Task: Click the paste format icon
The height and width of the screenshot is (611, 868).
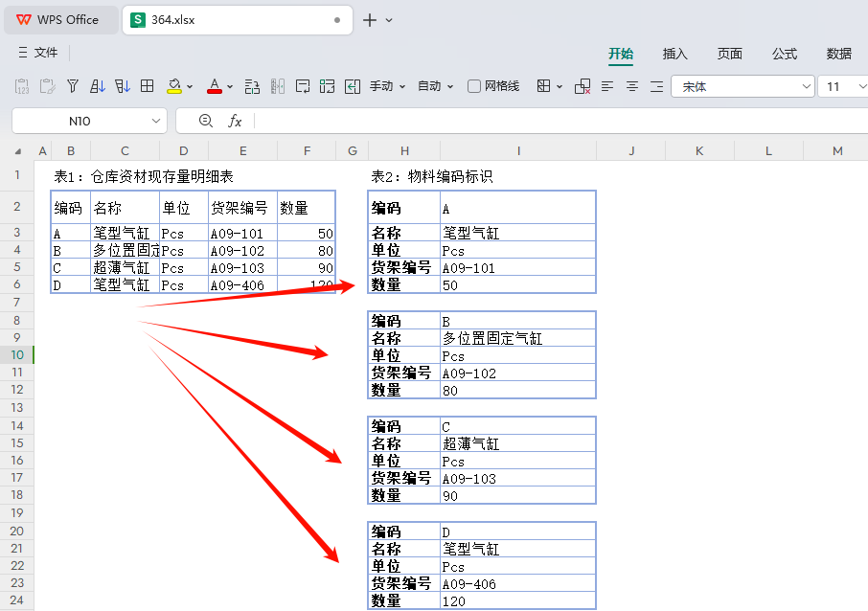Action: pos(47,86)
